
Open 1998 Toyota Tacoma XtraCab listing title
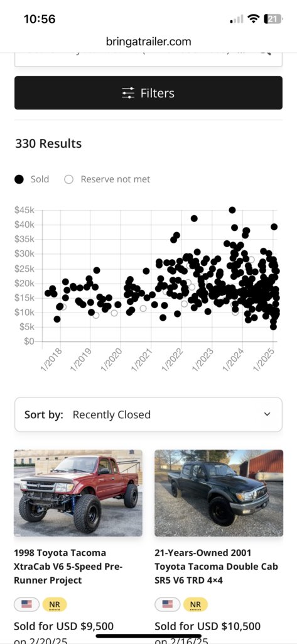tap(68, 567)
